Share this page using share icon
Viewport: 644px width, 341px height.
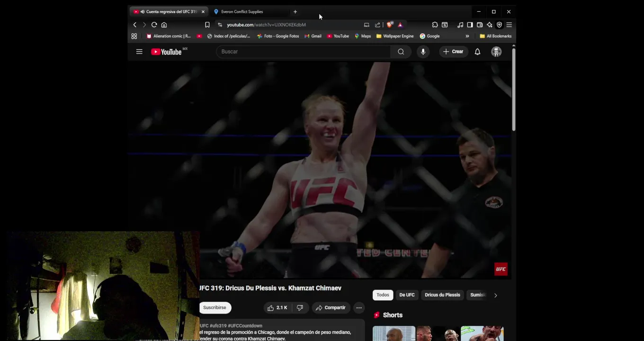pyautogui.click(x=377, y=25)
